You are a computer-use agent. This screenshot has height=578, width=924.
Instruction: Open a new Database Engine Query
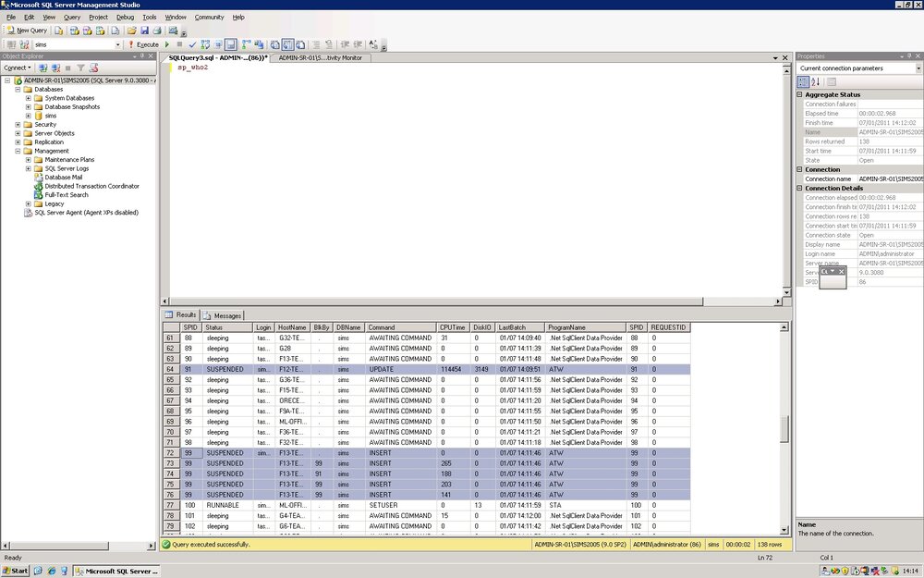(59, 31)
